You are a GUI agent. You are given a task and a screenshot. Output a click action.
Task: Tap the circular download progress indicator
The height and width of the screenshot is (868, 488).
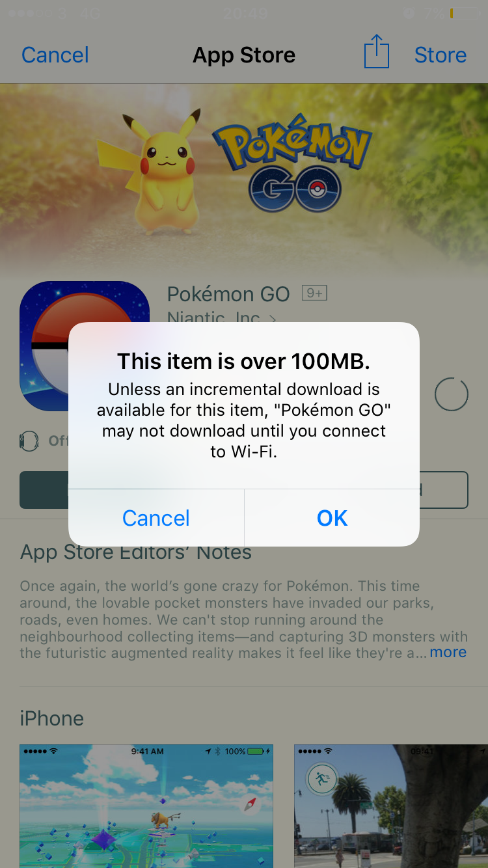click(x=451, y=394)
